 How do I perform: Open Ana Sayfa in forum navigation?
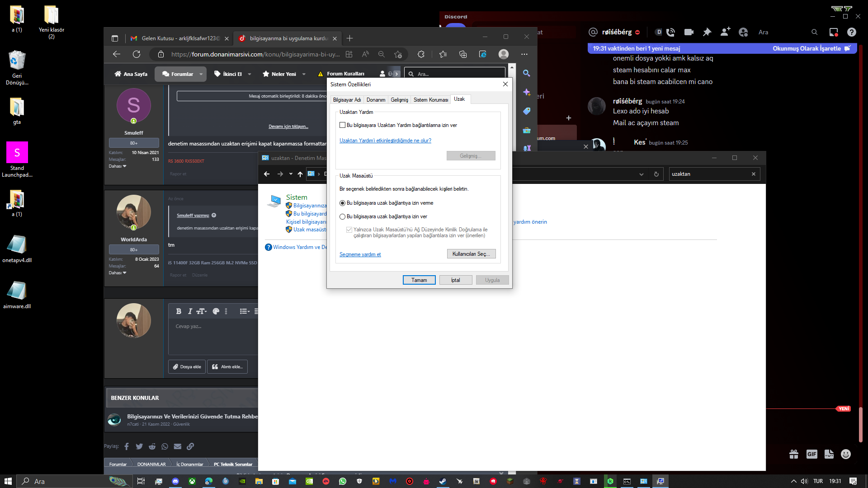tap(131, 74)
